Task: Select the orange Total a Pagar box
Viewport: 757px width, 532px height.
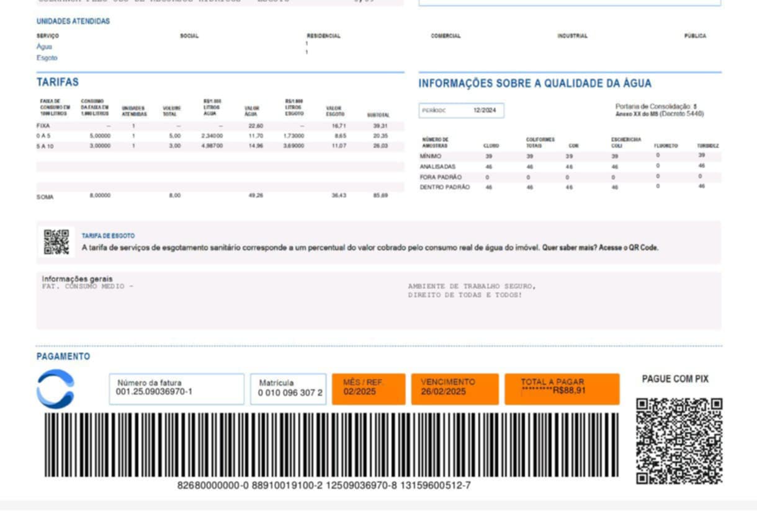Action: pyautogui.click(x=562, y=389)
